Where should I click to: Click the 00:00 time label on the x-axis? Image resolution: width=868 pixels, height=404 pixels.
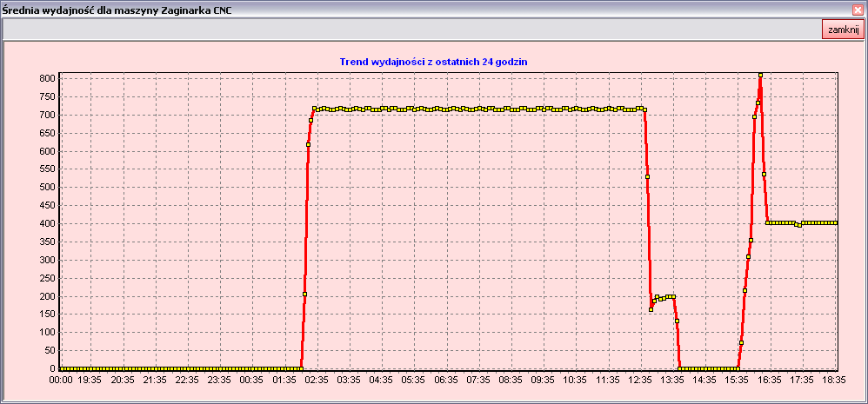[x=60, y=381]
